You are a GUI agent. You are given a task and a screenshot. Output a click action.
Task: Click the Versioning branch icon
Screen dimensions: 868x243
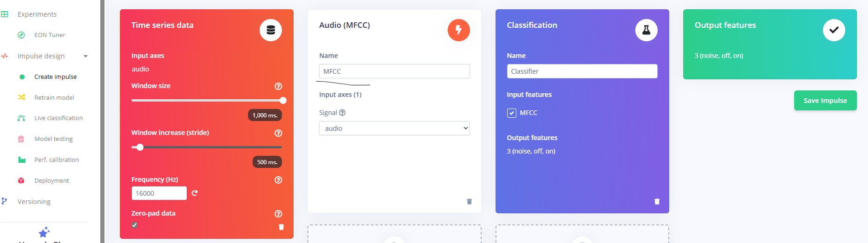click(4, 201)
